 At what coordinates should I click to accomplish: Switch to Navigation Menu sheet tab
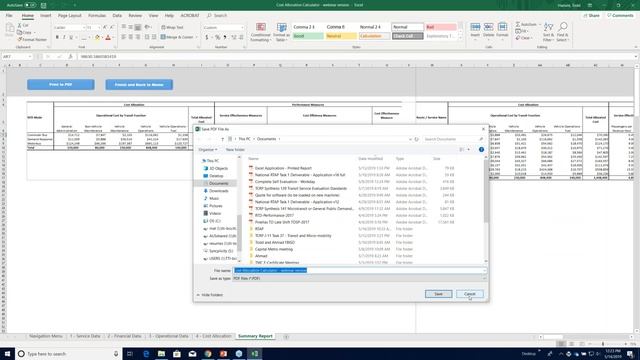coord(46,336)
